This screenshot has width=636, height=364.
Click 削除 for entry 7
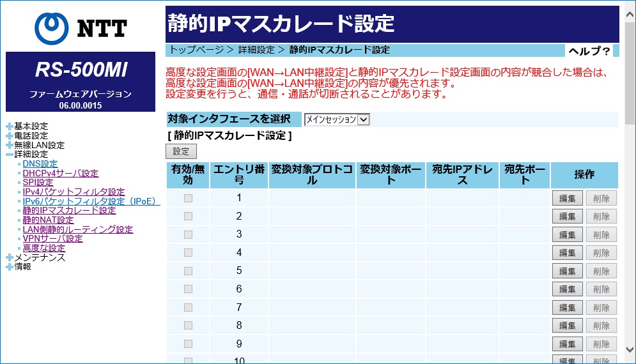click(601, 308)
